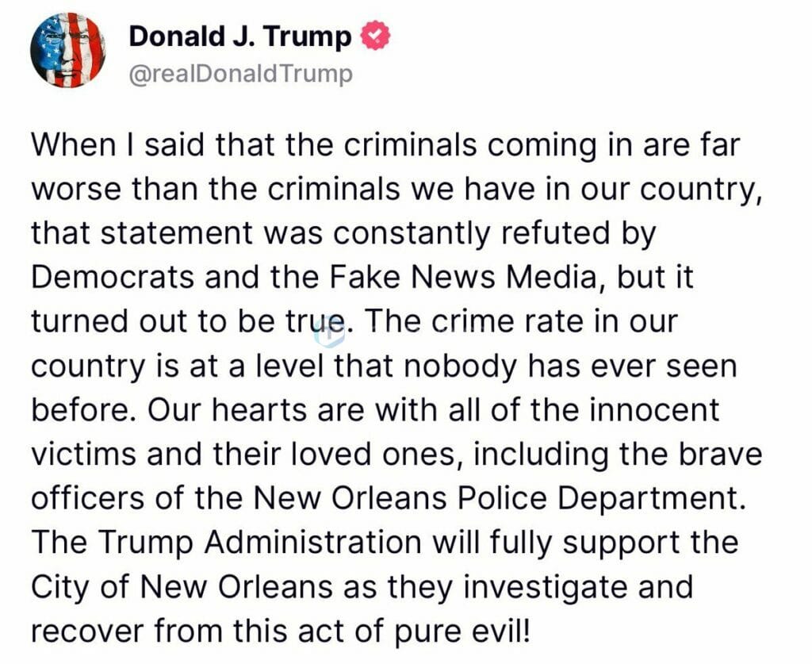Open the American flag profile avatar
The height and width of the screenshot is (664, 812).
coord(67,49)
